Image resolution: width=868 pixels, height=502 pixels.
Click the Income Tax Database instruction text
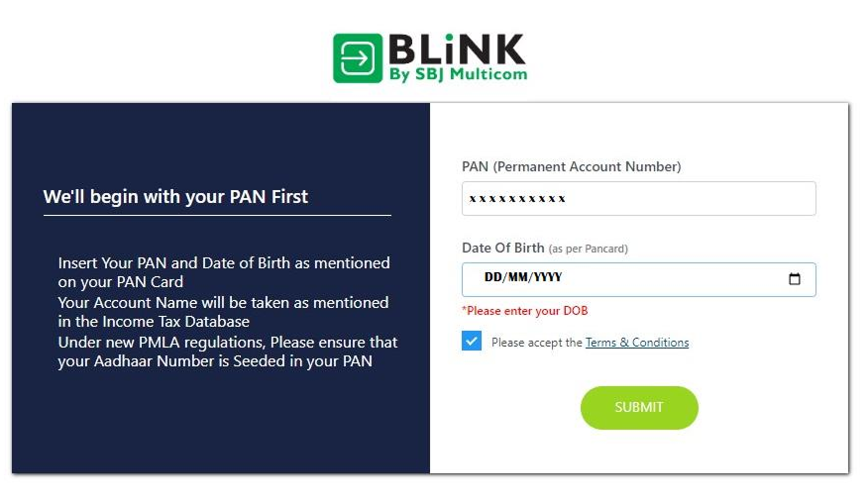coord(223,312)
